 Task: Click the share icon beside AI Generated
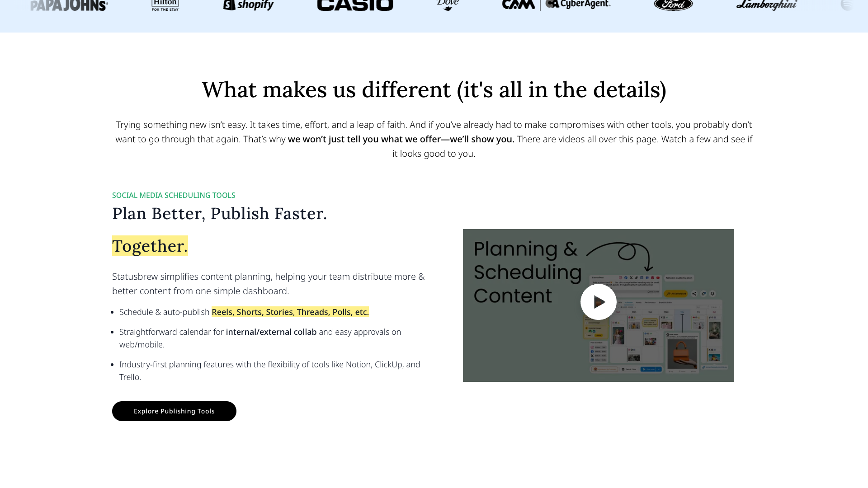[x=694, y=294]
